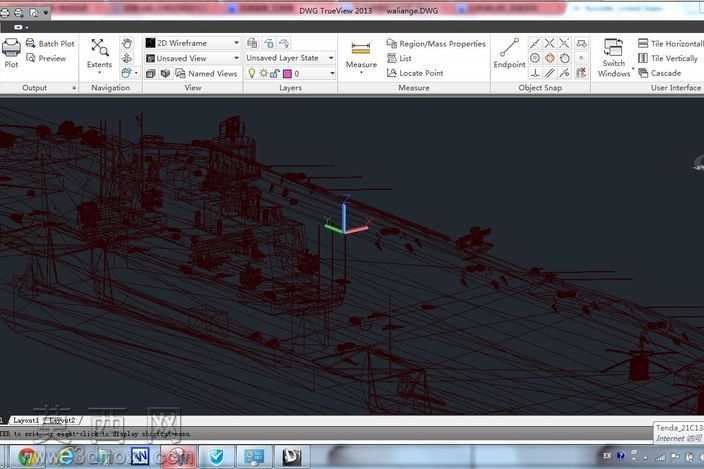The image size is (704, 469).
Task: Open the Quick Access toolbar dropdown
Action: pyautogui.click(x=46, y=13)
